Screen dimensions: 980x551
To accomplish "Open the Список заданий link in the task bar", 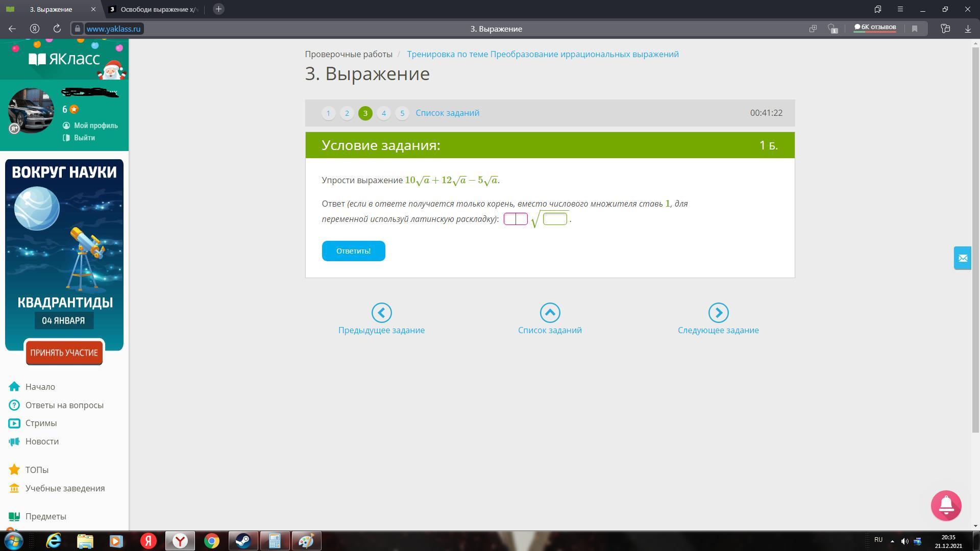I will coord(447,113).
